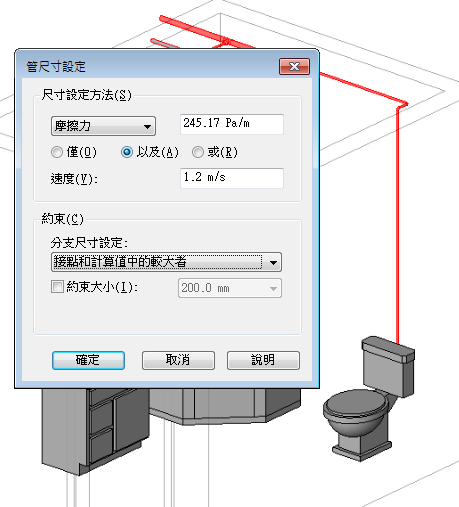Click the 245.17 Pa/m friction field

(x=232, y=124)
